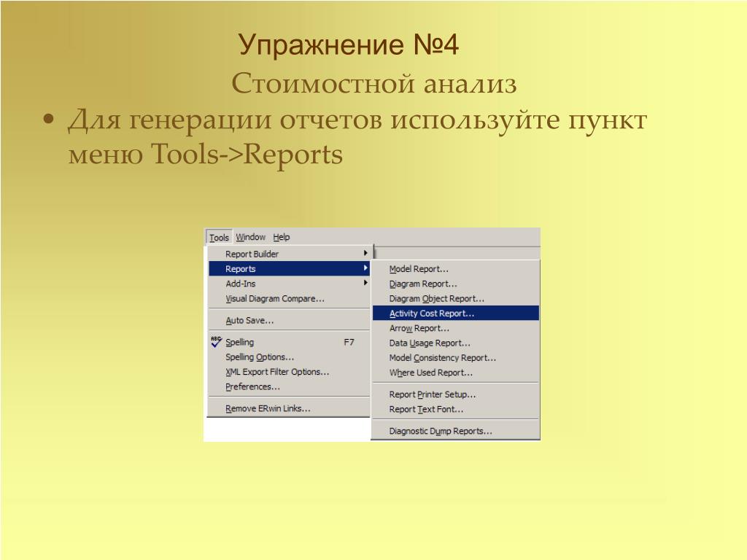Viewport: 747px width, 560px height.
Task: Open Data Usage Report...
Action: (456, 343)
